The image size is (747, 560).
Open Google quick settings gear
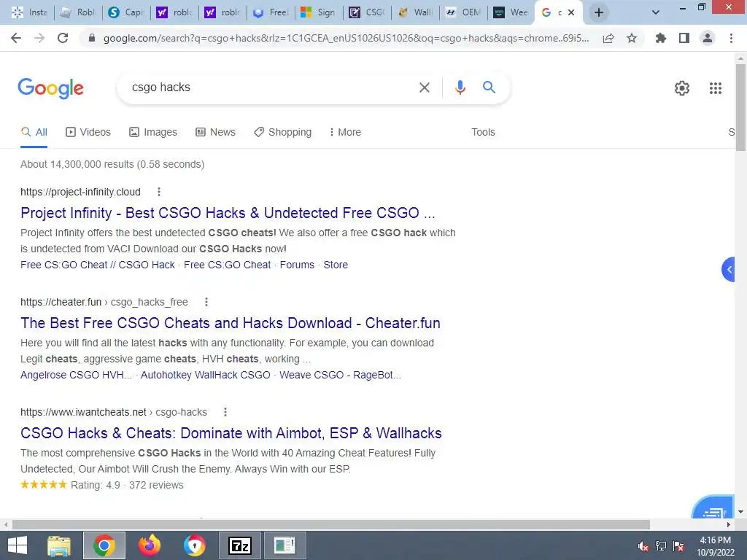682,88
